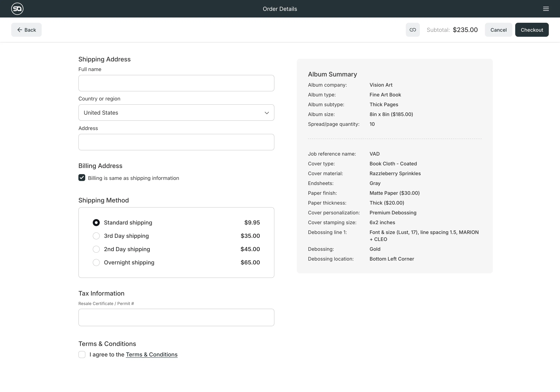Open the Terms & Conditions link
This screenshot has height=392, width=560.
(x=152, y=354)
